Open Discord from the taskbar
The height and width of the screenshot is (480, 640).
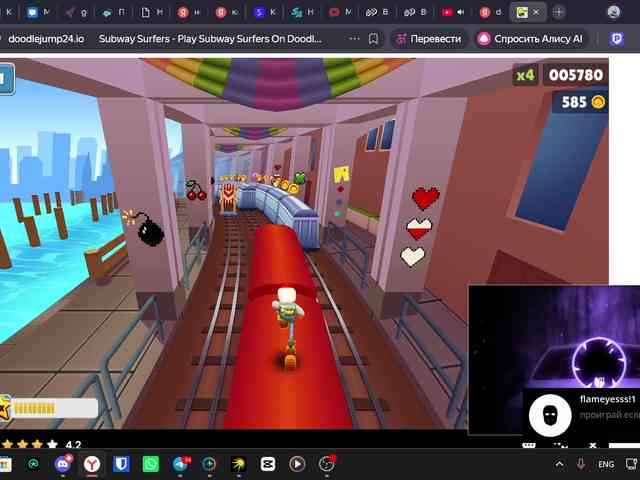[62, 464]
